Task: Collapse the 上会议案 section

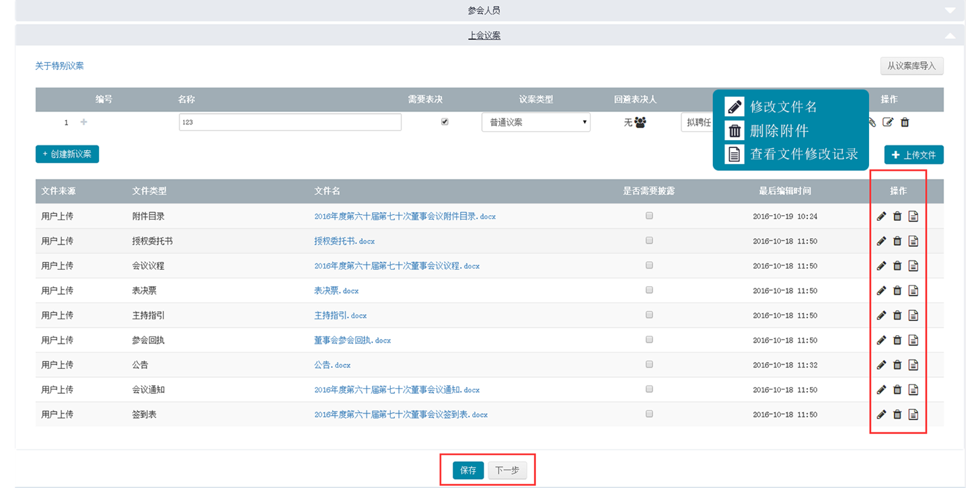Action: click(490, 36)
